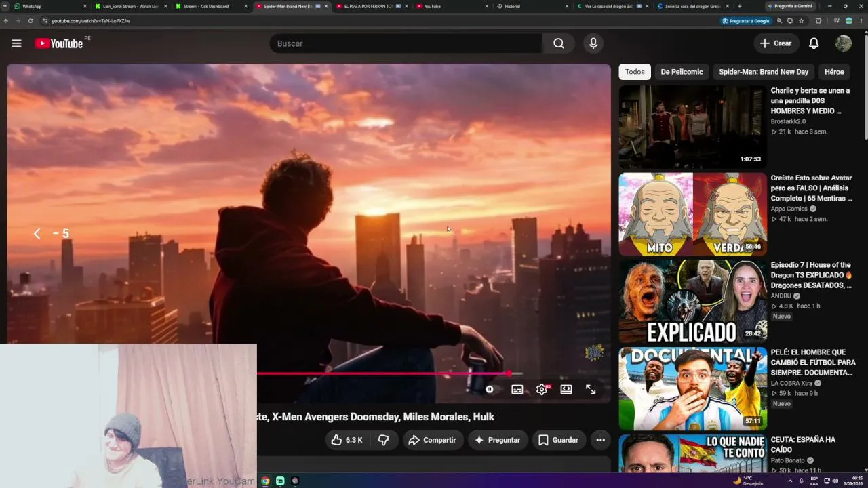The height and width of the screenshot is (488, 868).
Task: Go back in browser history
Action: [x=6, y=21]
